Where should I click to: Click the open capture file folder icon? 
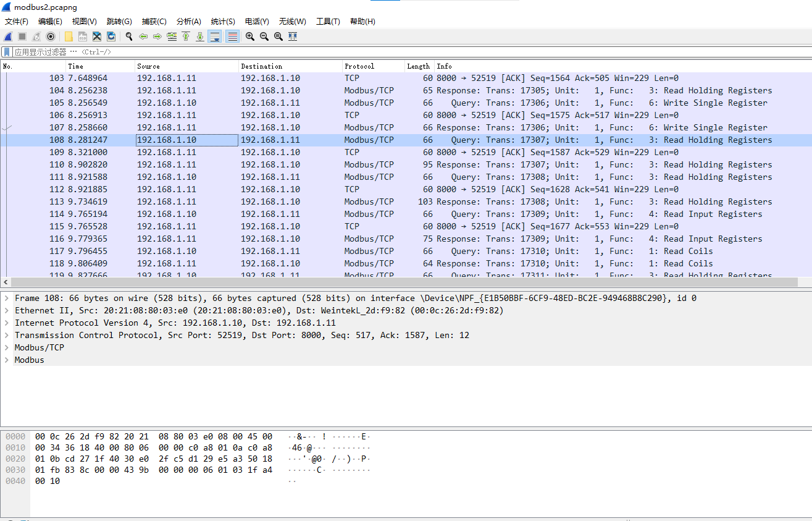click(68, 36)
